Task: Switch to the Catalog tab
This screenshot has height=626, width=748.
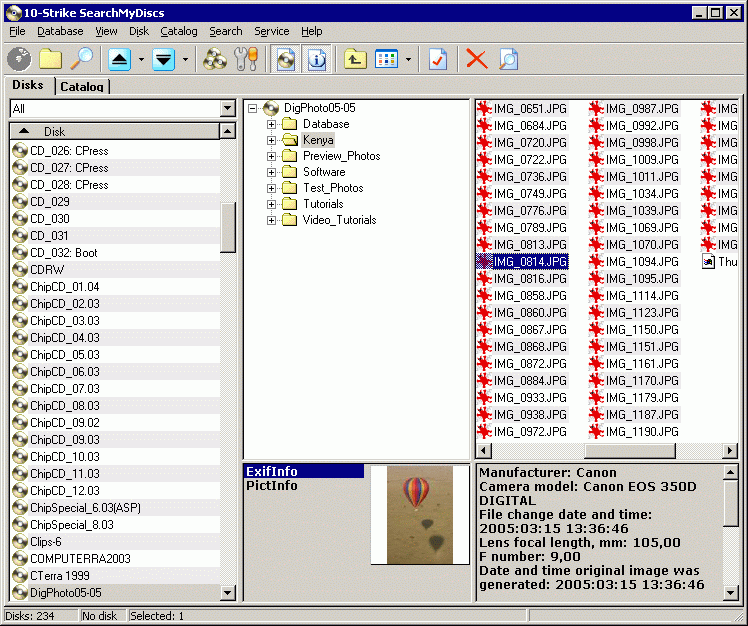Action: (82, 87)
